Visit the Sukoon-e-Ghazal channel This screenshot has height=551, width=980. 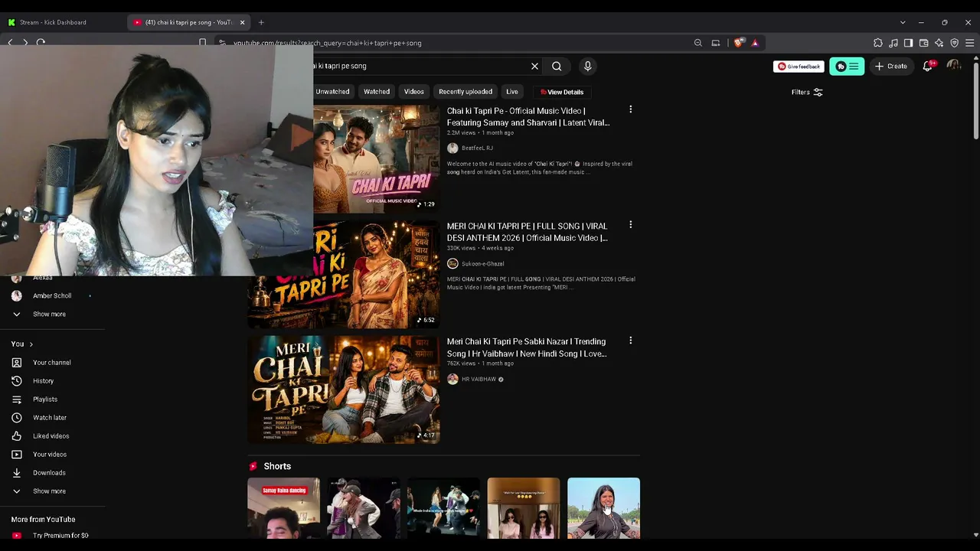(482, 263)
